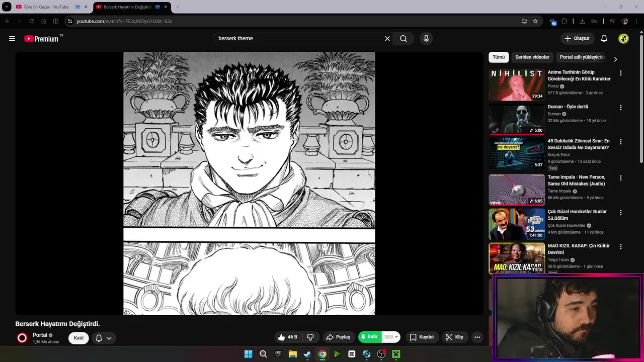Open browser home page button
The height and width of the screenshot is (362, 644).
(x=43, y=21)
